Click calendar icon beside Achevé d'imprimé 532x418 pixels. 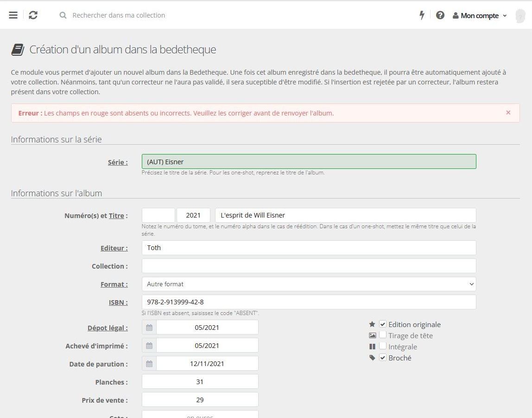coord(149,346)
